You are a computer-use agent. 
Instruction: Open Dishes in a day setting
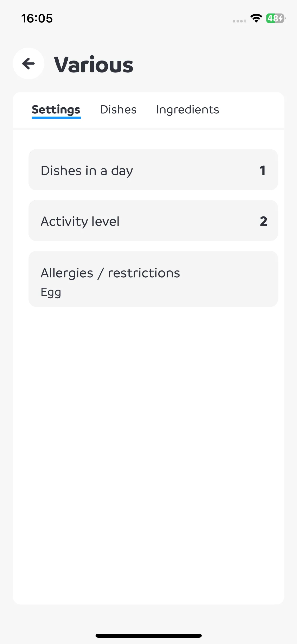pyautogui.click(x=153, y=170)
